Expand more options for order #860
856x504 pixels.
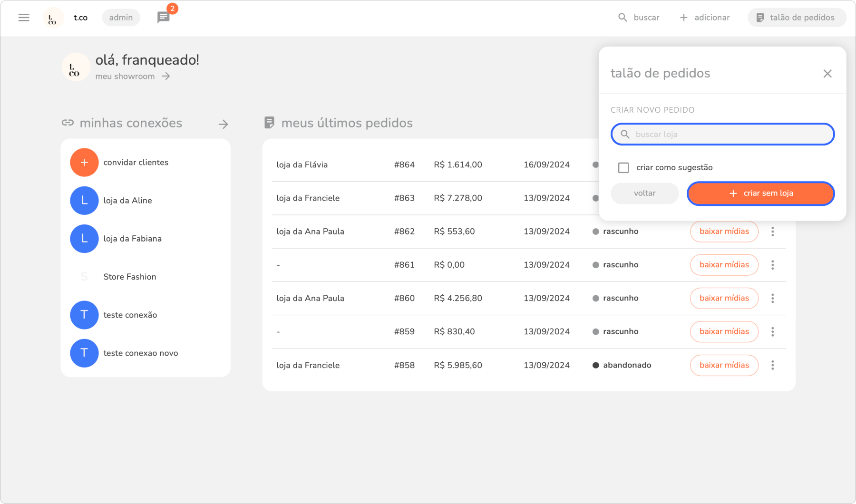[x=772, y=298]
